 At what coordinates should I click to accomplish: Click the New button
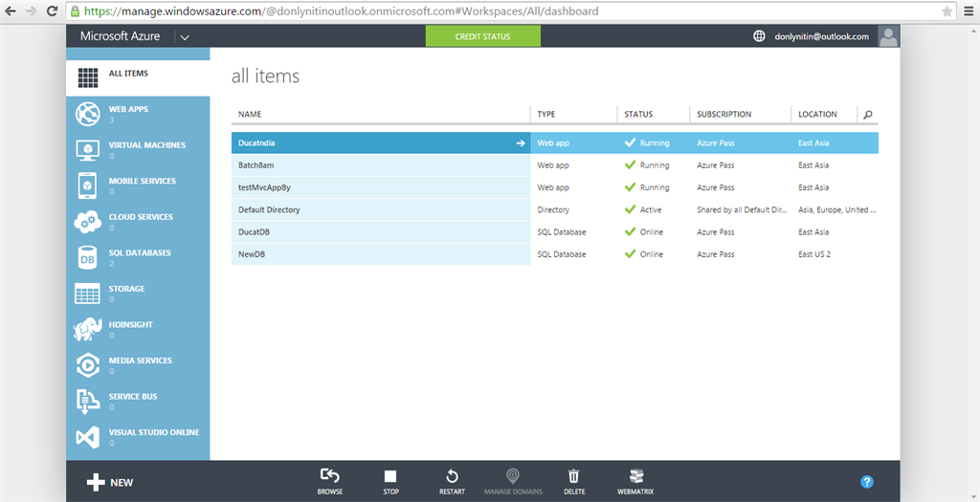pyautogui.click(x=110, y=482)
